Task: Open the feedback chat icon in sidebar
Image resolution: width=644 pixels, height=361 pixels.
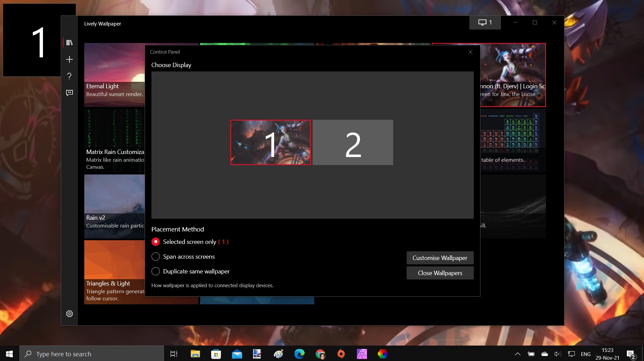Action: pos(70,93)
